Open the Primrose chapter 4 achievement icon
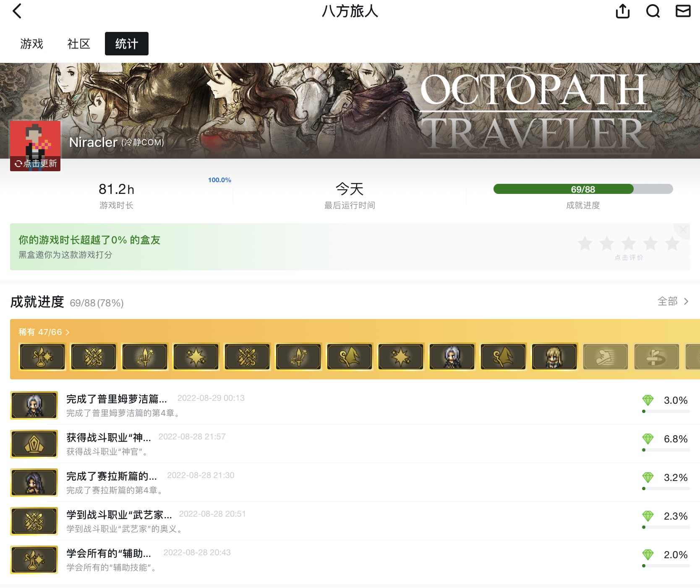This screenshot has height=588, width=700. 34,405
